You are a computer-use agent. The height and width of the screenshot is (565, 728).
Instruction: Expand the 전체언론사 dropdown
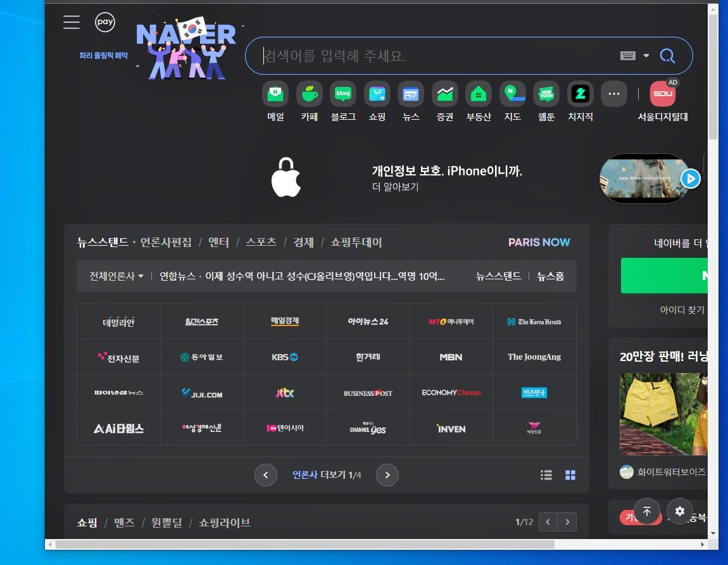pyautogui.click(x=116, y=276)
